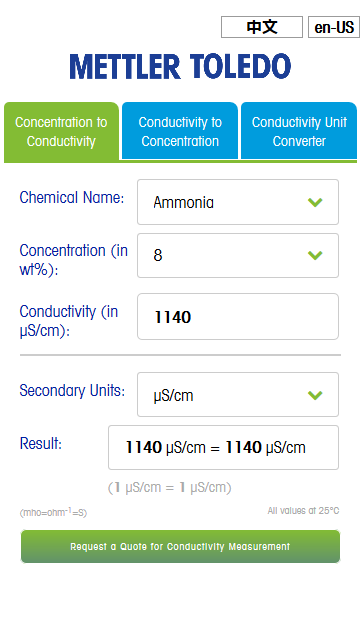This screenshot has width=360, height=640.
Task: Expand the Concentration dropdown showing 8
Action: [x=238, y=256]
